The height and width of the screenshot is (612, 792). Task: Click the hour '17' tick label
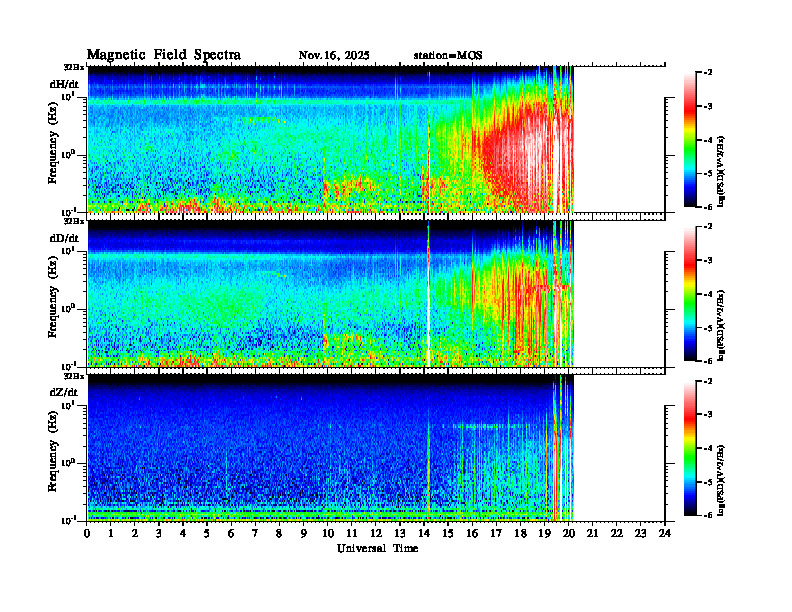click(x=496, y=534)
